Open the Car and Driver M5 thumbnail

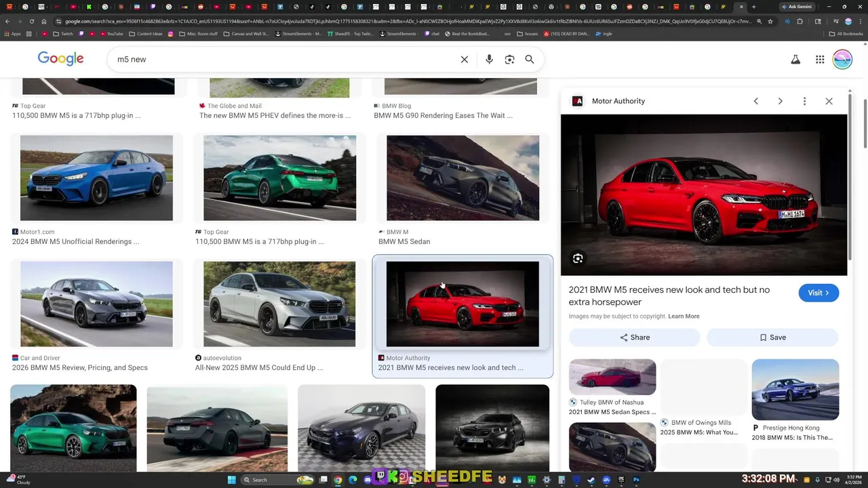[96, 304]
